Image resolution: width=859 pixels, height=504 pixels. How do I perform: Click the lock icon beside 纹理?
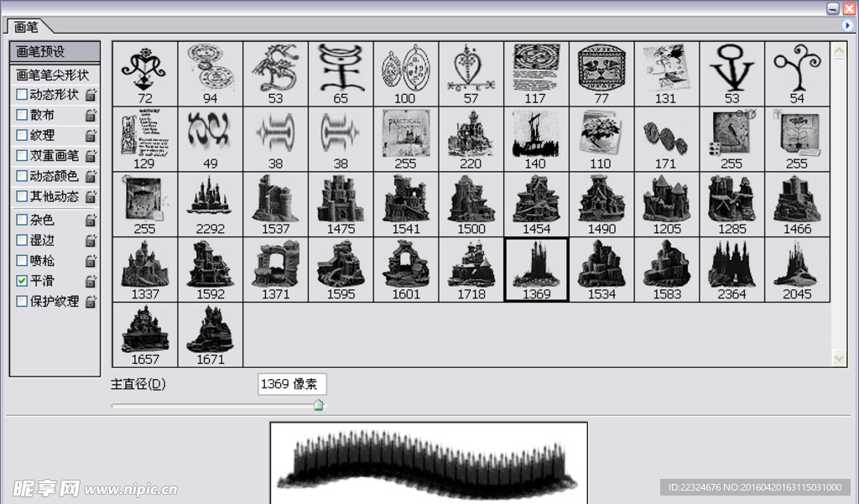[90, 135]
